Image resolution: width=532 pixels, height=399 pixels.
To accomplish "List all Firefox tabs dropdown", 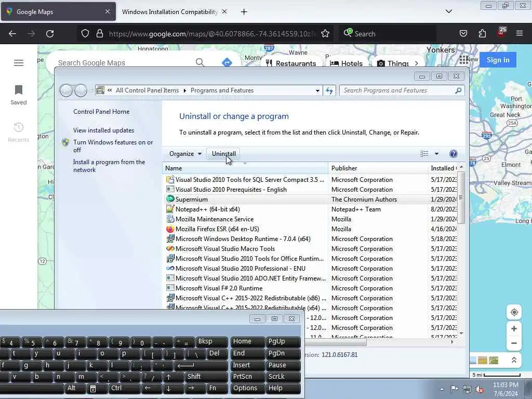I will pyautogui.click(x=448, y=11).
